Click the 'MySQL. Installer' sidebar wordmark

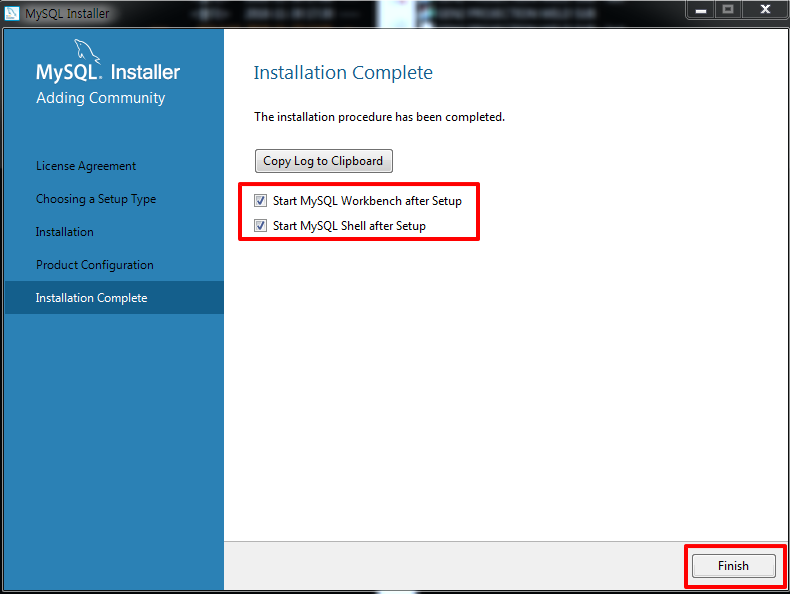(x=108, y=72)
